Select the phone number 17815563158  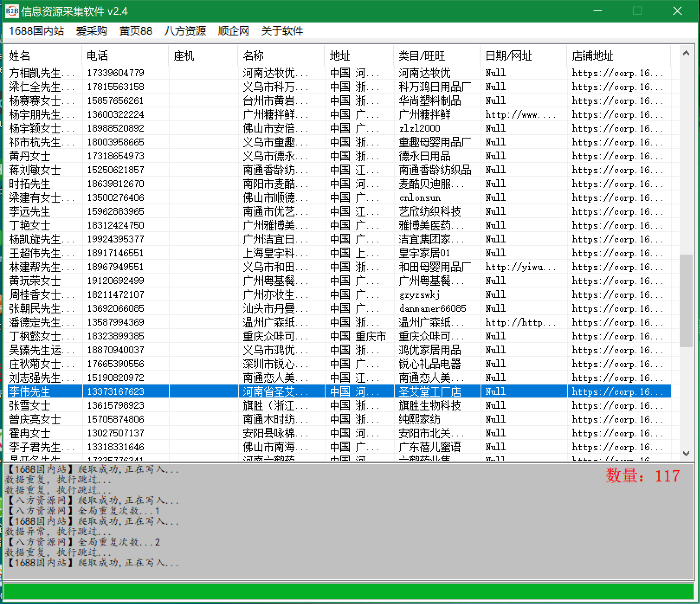point(116,87)
